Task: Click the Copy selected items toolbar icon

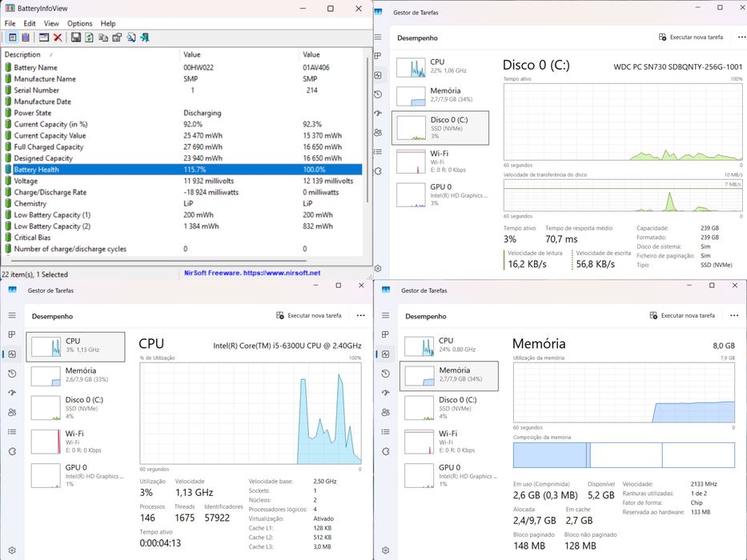Action: [103, 37]
